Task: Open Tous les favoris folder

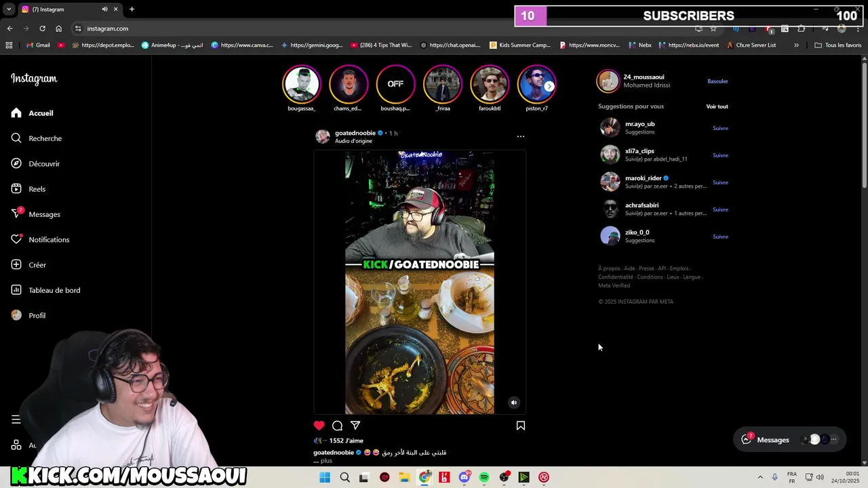Action: [837, 45]
